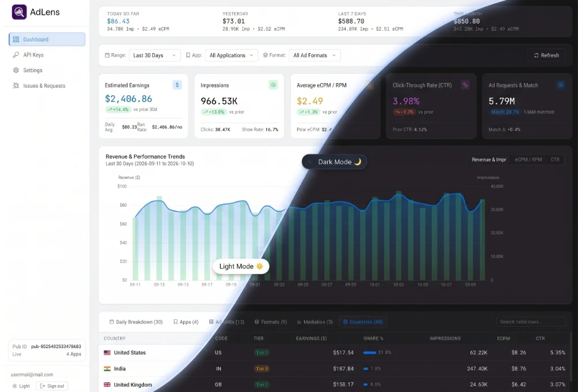Click the United States row name

(x=129, y=353)
